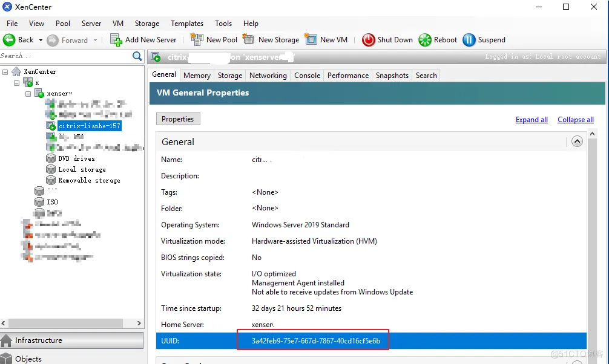Go back using the Back arrow
Screen dimensions: 609x364
9,39
